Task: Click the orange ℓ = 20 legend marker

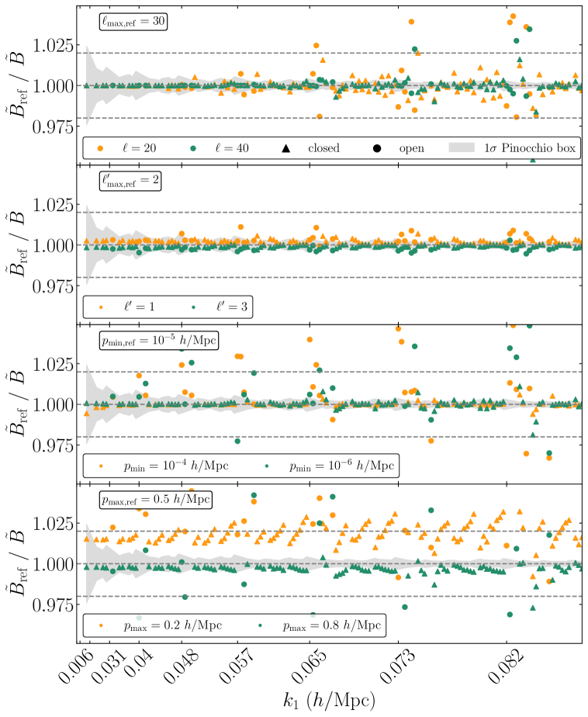Action: pos(101,148)
